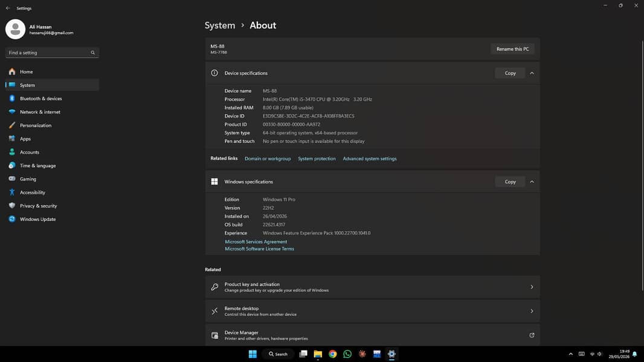
Task: Open Microsoft Services Agreement link
Action: point(256,242)
